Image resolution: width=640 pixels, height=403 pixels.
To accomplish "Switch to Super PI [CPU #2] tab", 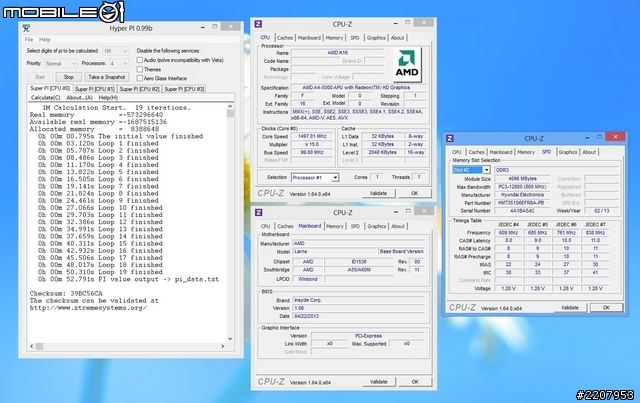I will click(140, 89).
